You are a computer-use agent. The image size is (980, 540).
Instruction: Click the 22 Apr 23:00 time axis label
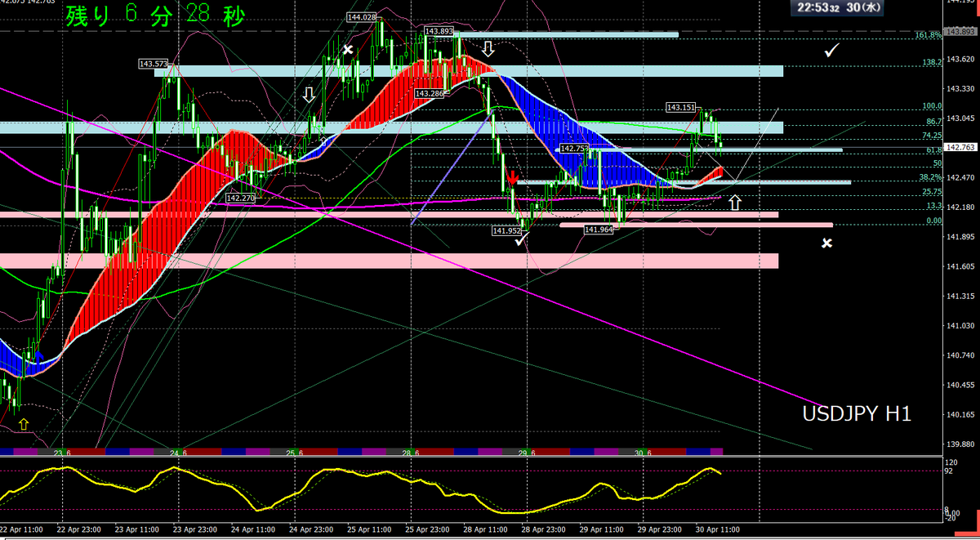[80, 529]
